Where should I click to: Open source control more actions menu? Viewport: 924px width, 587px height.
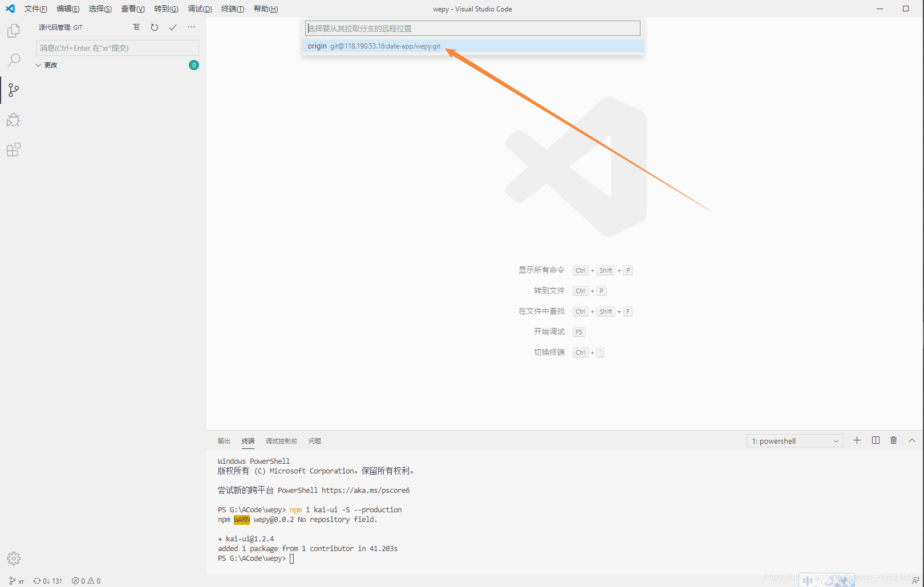pos(191,27)
